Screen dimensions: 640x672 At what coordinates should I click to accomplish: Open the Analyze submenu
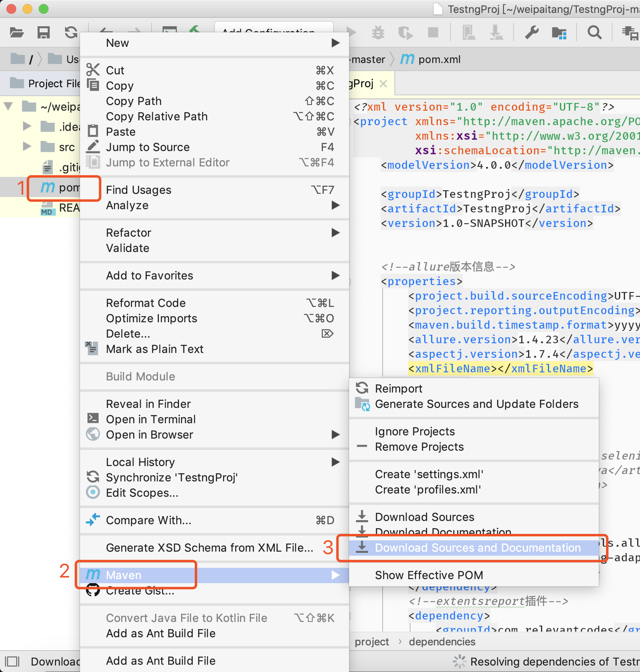(215, 205)
